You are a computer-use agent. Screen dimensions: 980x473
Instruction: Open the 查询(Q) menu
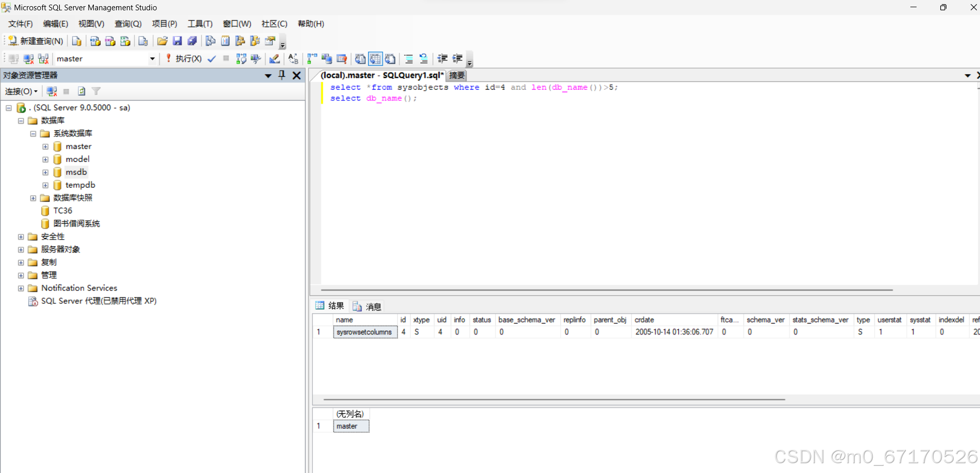tap(128, 24)
